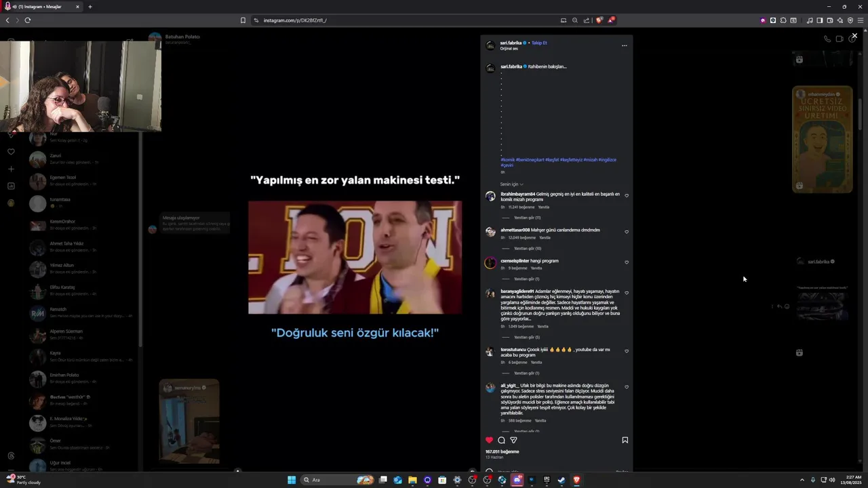
Task: Unlike the post via red heart icon
Action: pos(490,440)
